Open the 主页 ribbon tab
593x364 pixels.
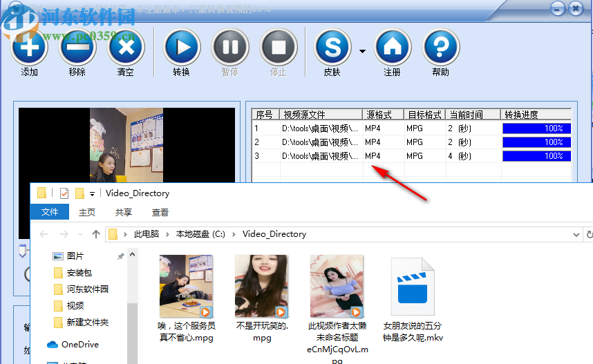click(x=87, y=213)
